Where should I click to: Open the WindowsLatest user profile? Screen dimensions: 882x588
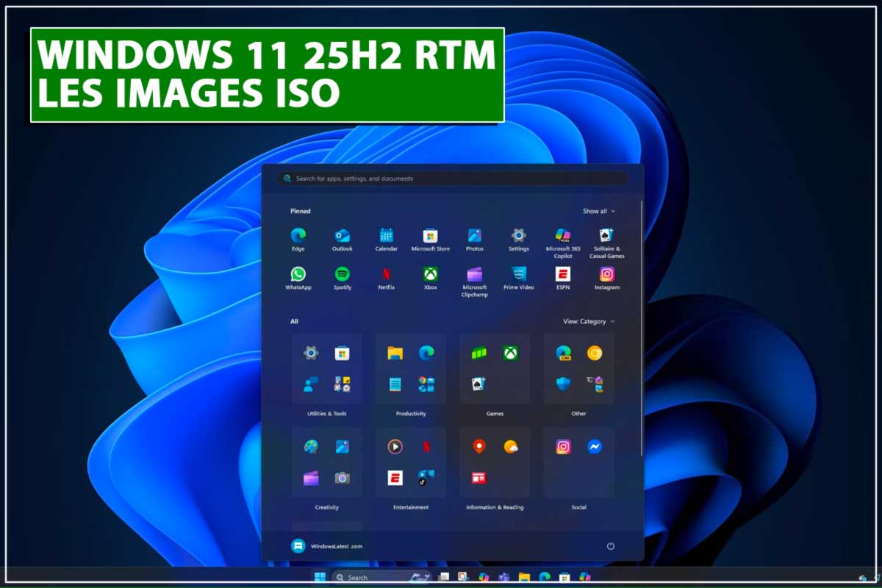coord(326,546)
